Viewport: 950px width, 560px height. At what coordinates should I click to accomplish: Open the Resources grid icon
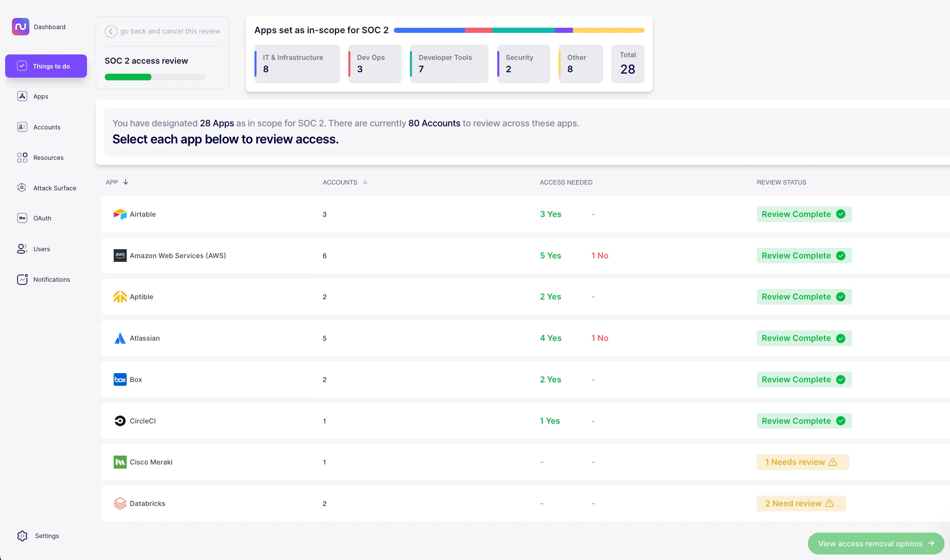(x=22, y=157)
